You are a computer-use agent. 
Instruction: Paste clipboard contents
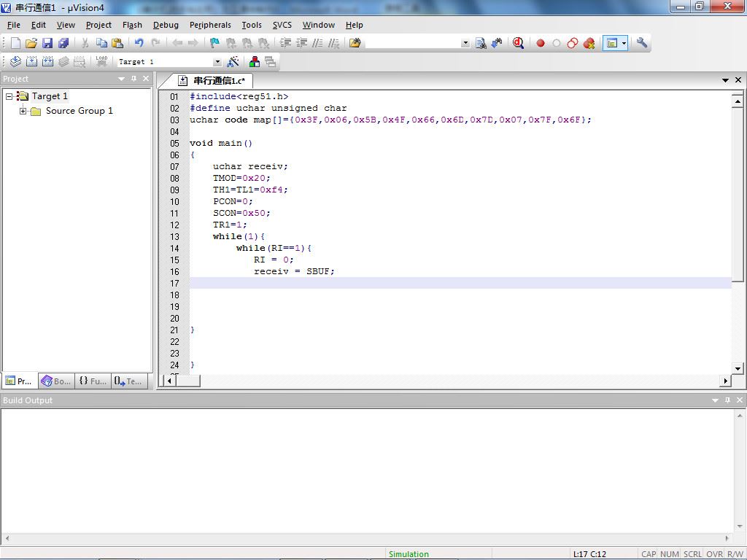pyautogui.click(x=117, y=43)
